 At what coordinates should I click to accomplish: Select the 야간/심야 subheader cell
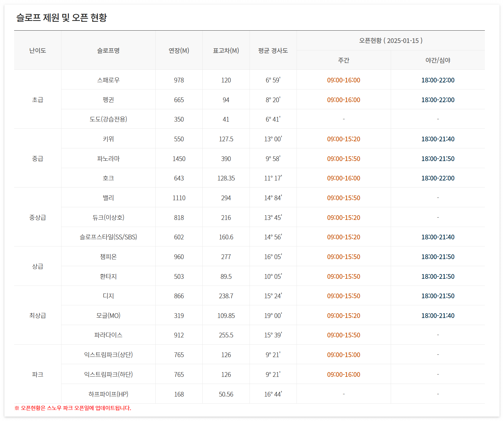point(438,60)
